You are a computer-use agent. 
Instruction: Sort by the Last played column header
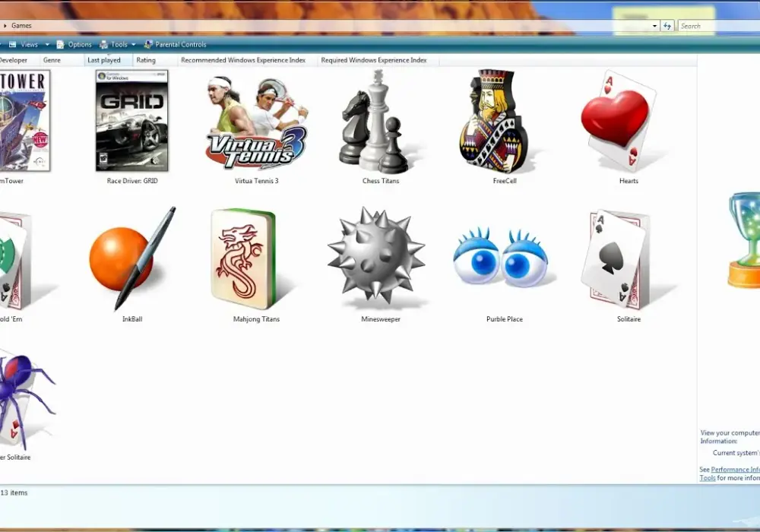(108, 60)
